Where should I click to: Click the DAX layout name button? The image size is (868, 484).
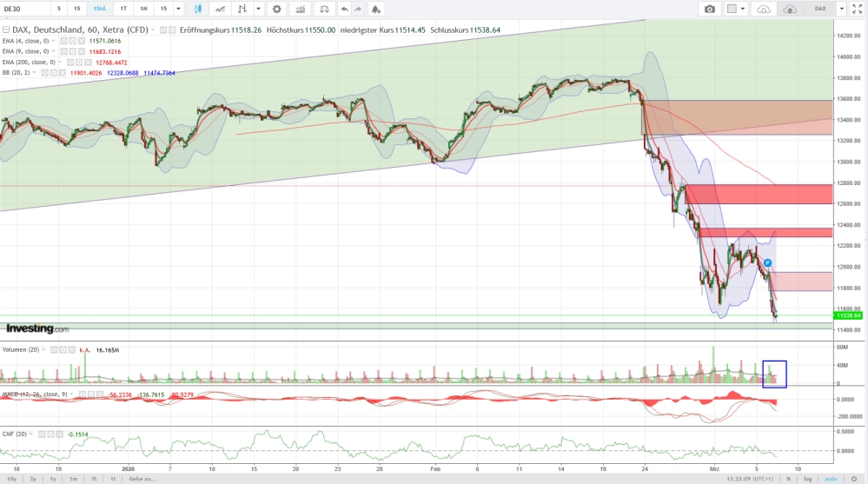[x=820, y=9]
